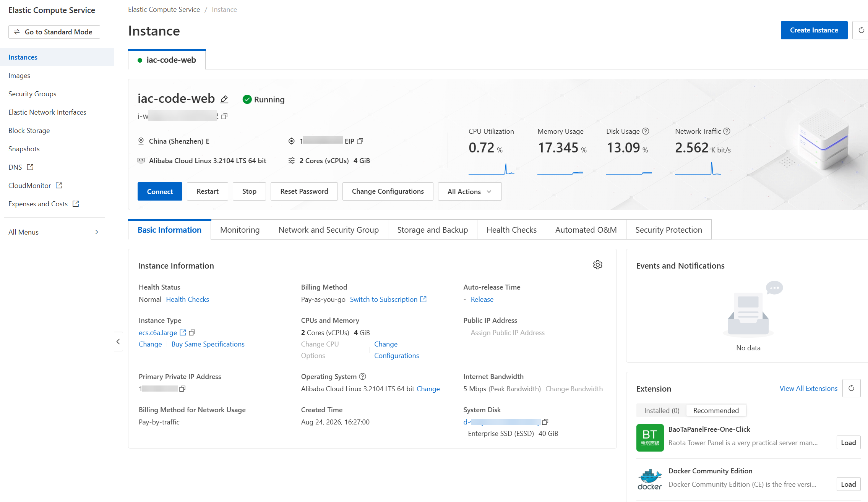This screenshot has height=502, width=868.
Task: Switch to the Storage and Backup tab
Action: click(433, 230)
